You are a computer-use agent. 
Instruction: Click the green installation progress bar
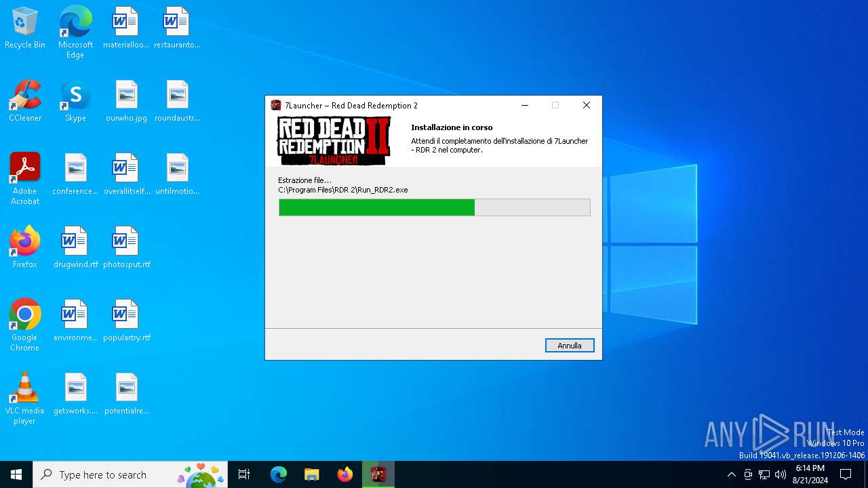point(435,207)
